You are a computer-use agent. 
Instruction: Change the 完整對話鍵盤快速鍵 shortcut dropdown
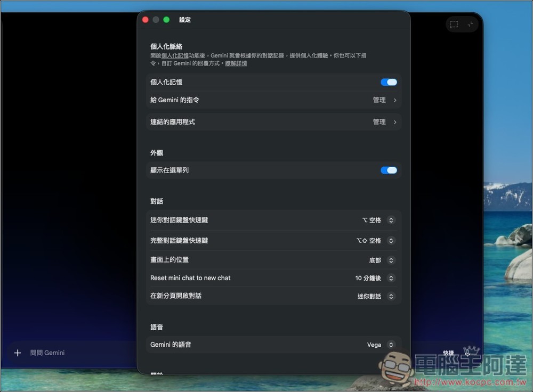pyautogui.click(x=391, y=240)
